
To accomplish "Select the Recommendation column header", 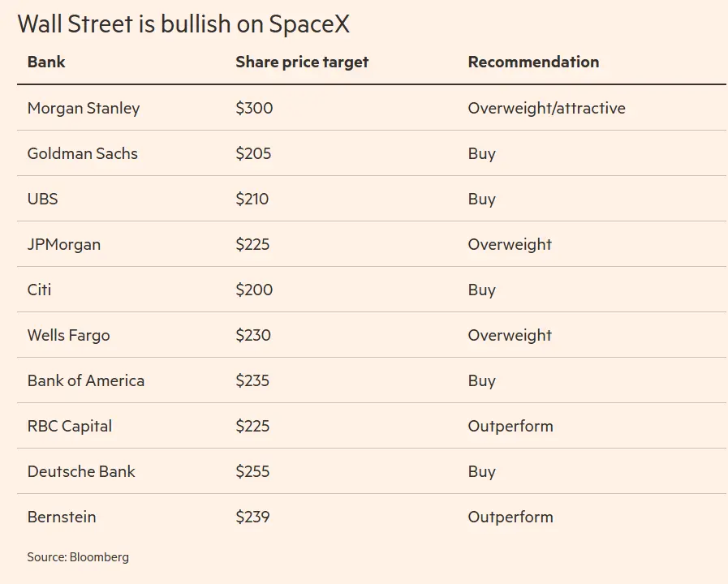I will (x=533, y=62).
